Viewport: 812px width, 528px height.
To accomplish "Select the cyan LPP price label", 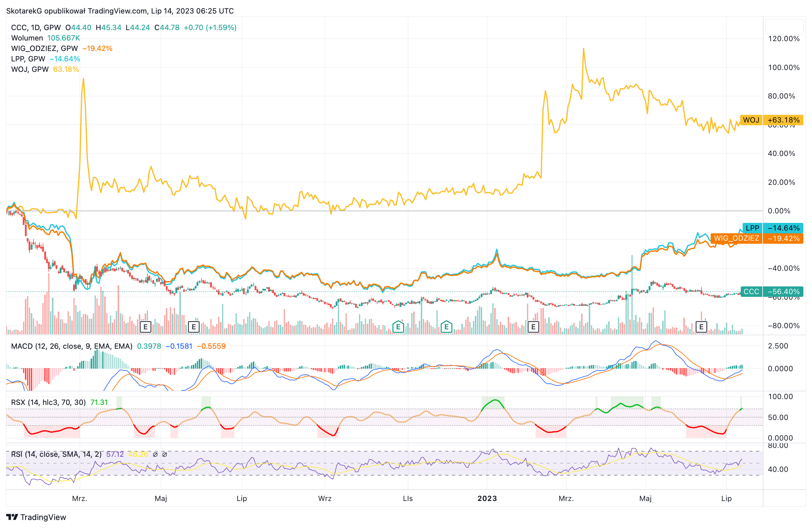I will click(x=773, y=228).
